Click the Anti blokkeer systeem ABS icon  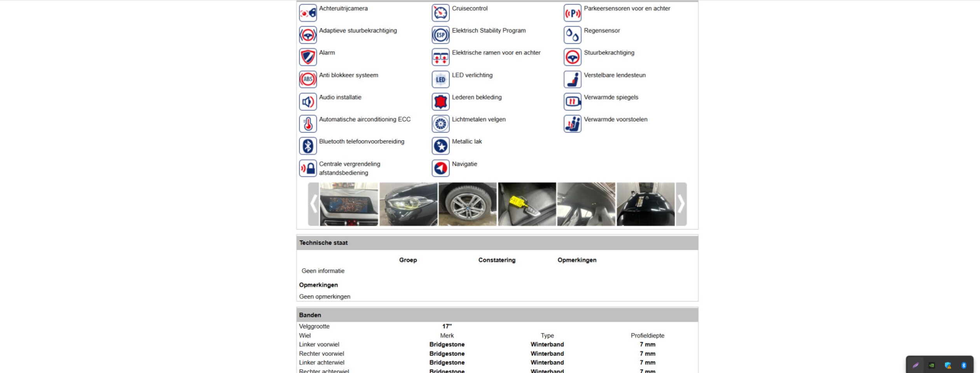[307, 80]
